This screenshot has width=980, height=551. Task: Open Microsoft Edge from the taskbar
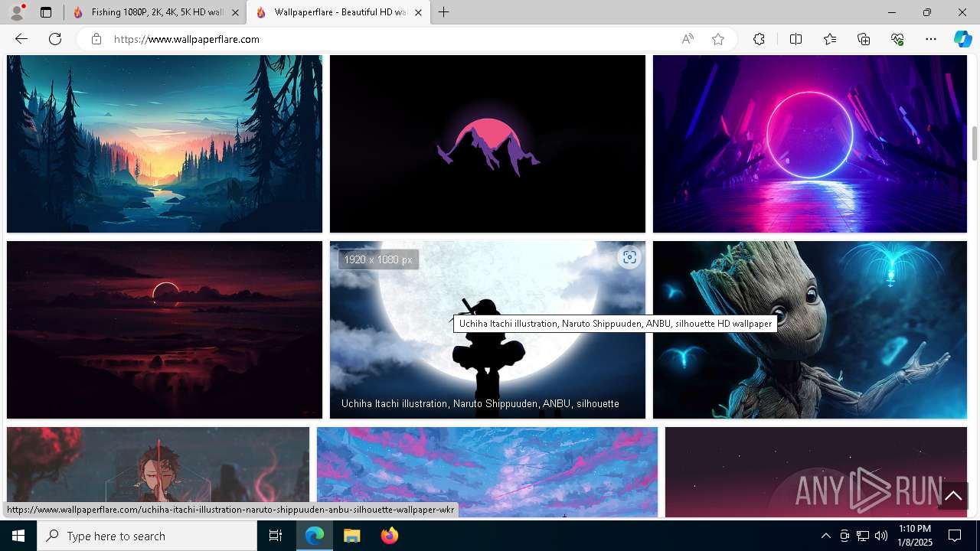click(x=315, y=536)
